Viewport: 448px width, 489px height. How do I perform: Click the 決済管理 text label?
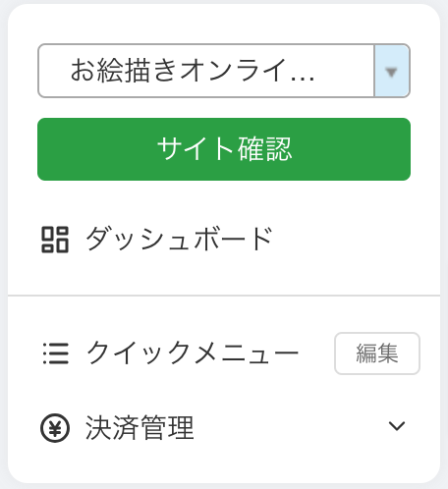140,428
